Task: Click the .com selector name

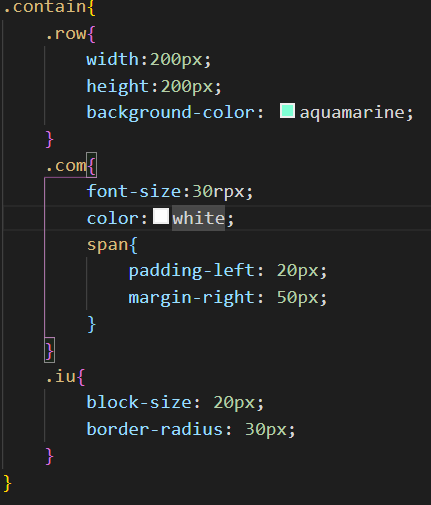Action: tap(66, 166)
